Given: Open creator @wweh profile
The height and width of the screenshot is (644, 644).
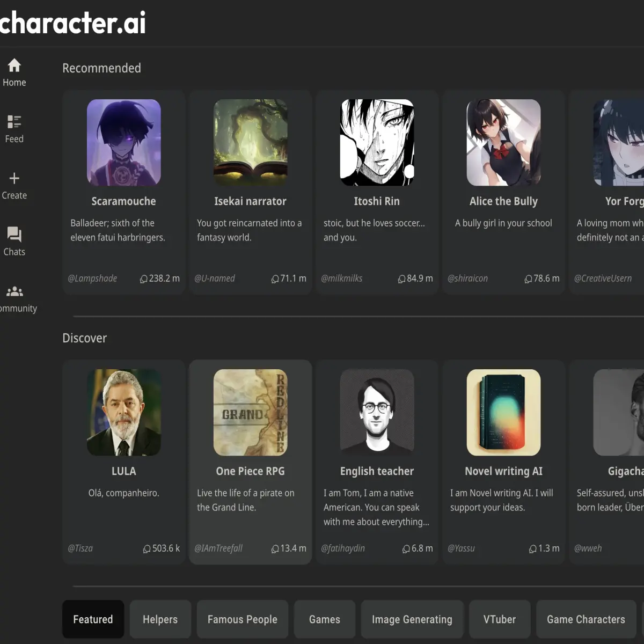Looking at the screenshot, I should coord(588,548).
